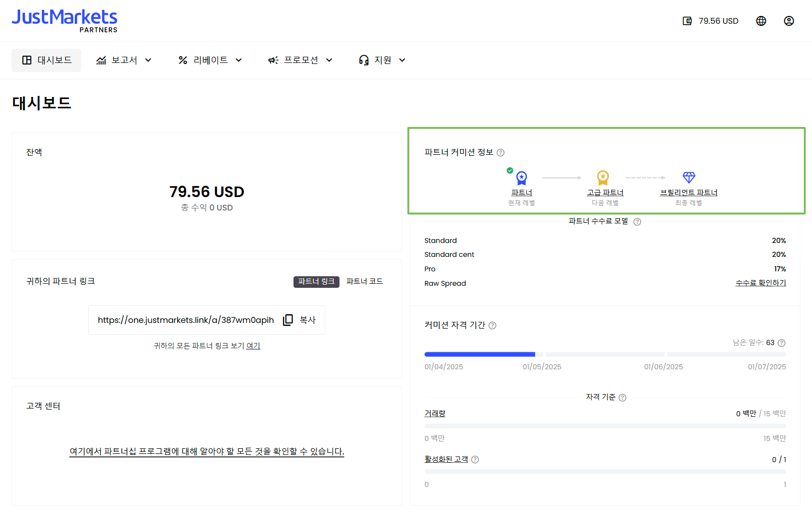This screenshot has width=812, height=522.
Task: Open the 브릴리언트 파트너 level link
Action: 689,193
